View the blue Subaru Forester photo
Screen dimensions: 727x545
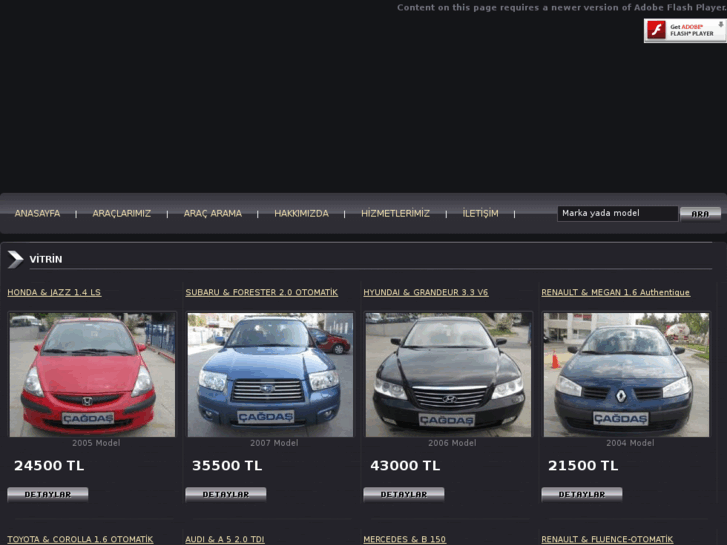270,375
